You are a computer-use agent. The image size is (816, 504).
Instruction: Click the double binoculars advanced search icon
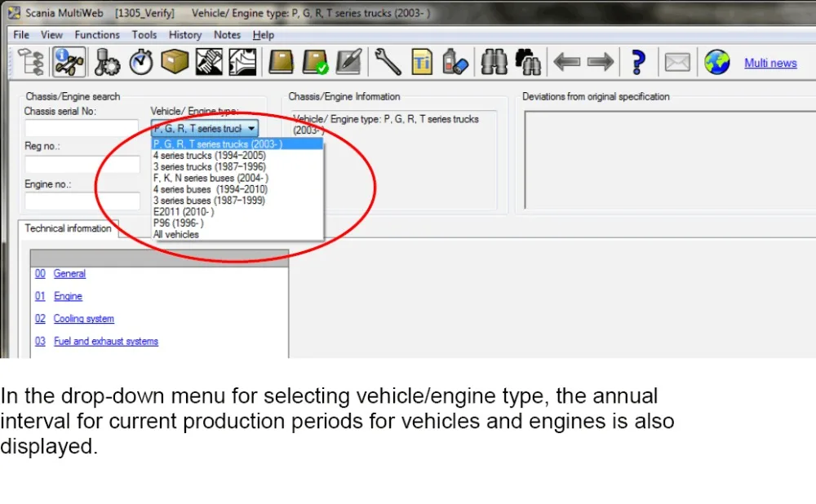[528, 63]
